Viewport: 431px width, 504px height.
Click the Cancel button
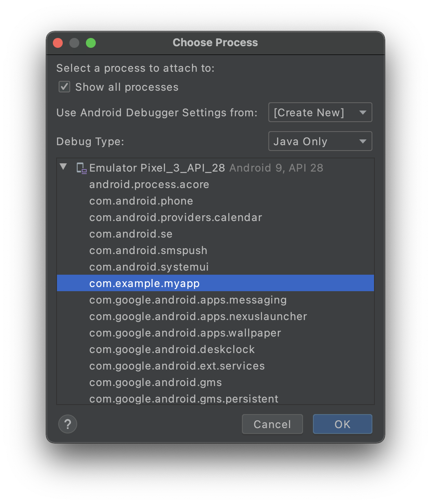[272, 424]
